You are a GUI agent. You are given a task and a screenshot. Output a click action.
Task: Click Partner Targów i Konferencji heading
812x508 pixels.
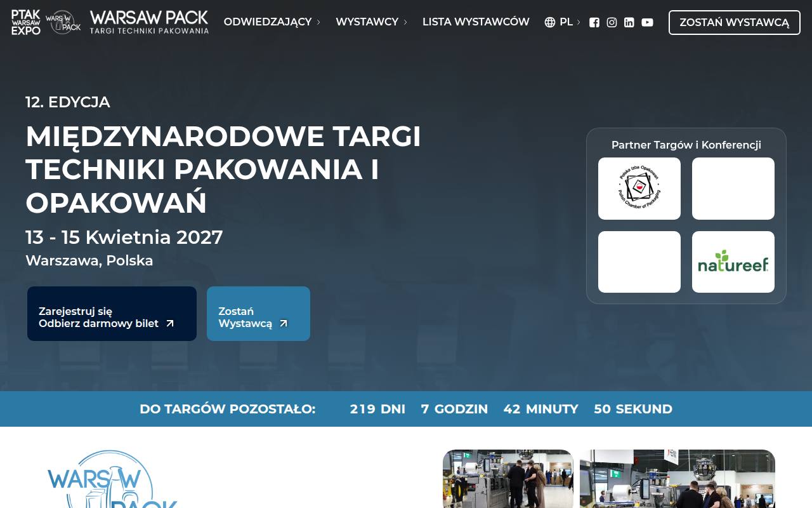[686, 145]
